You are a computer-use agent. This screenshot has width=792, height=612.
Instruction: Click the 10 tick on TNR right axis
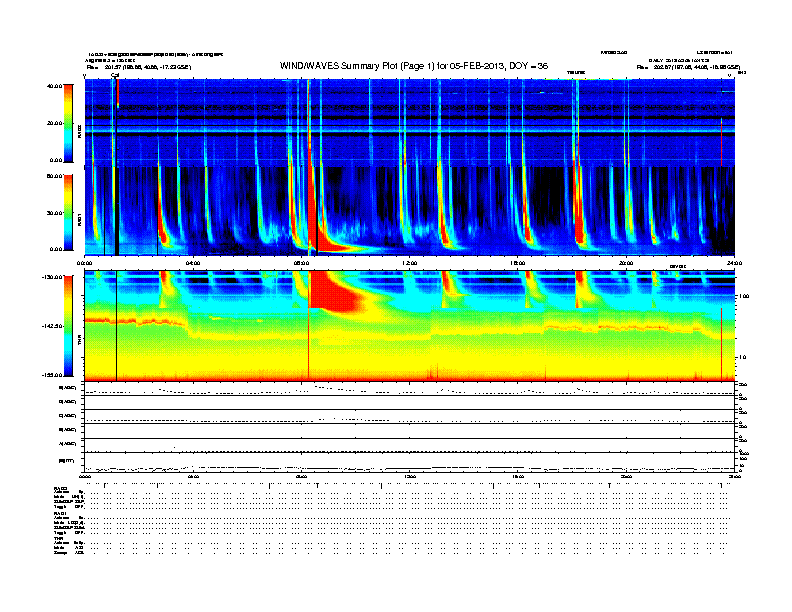[742, 357]
